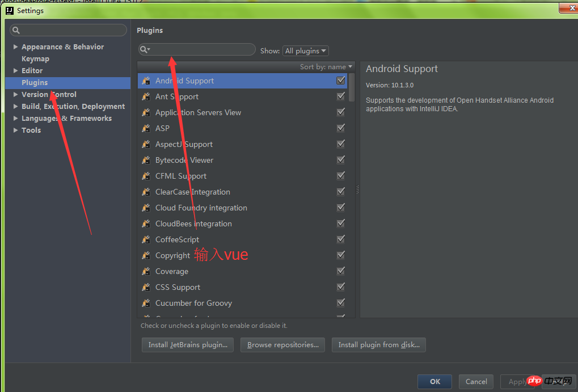Click the plugin list vertical scrollbar
The width and height of the screenshot is (578, 392).
tap(352, 87)
